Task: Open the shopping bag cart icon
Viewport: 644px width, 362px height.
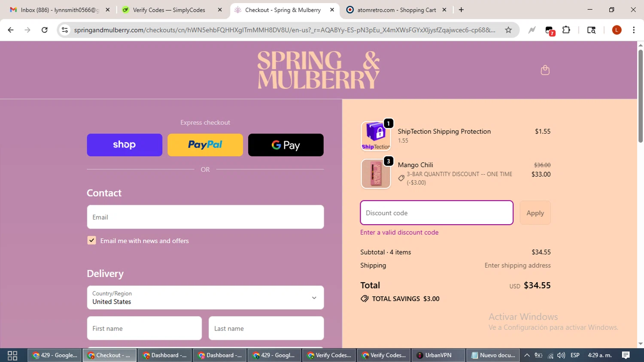Action: point(545,70)
